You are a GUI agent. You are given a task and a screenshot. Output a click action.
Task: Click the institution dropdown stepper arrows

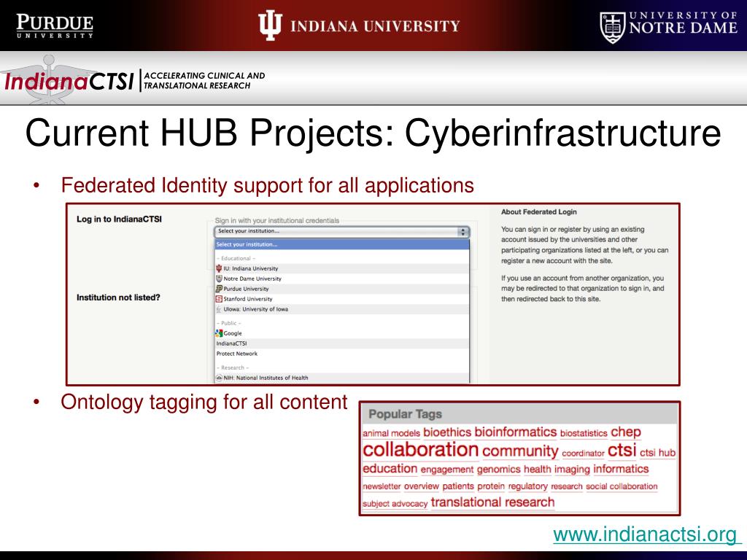coord(462,231)
